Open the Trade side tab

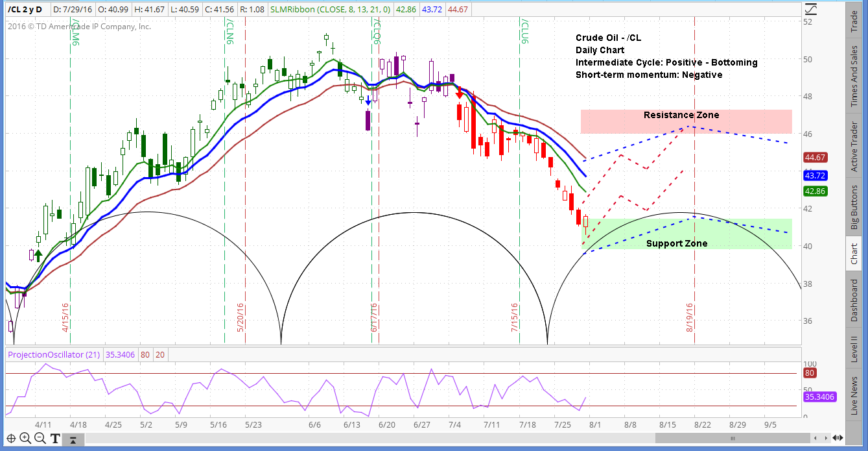tap(854, 21)
